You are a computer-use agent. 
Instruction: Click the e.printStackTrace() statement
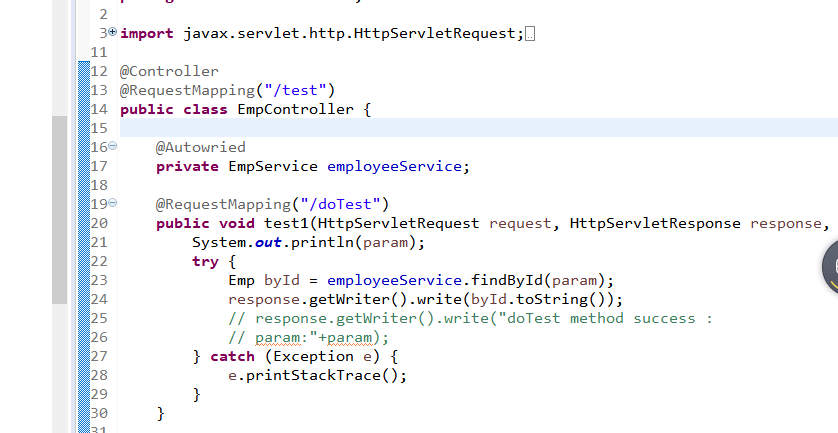(x=317, y=376)
